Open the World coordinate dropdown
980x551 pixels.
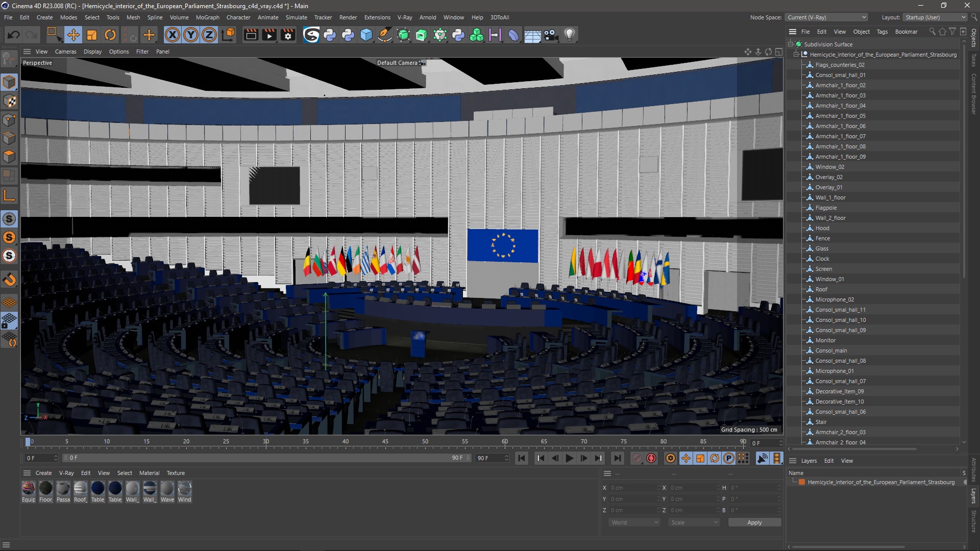click(634, 522)
